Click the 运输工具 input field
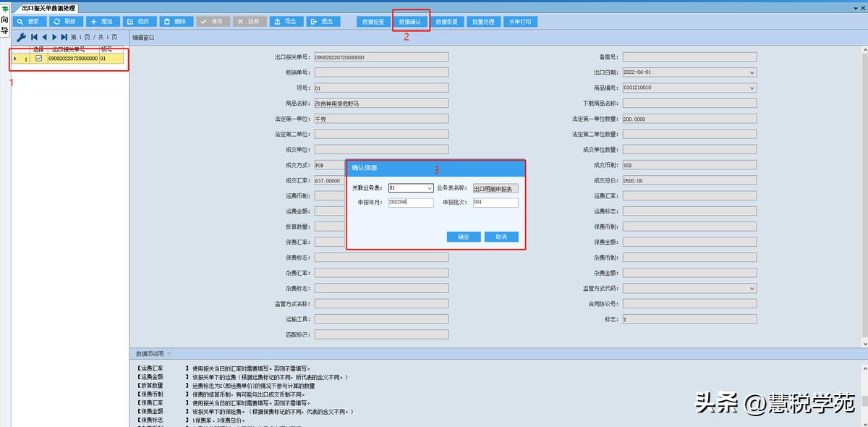This screenshot has width=868, height=427. (381, 319)
